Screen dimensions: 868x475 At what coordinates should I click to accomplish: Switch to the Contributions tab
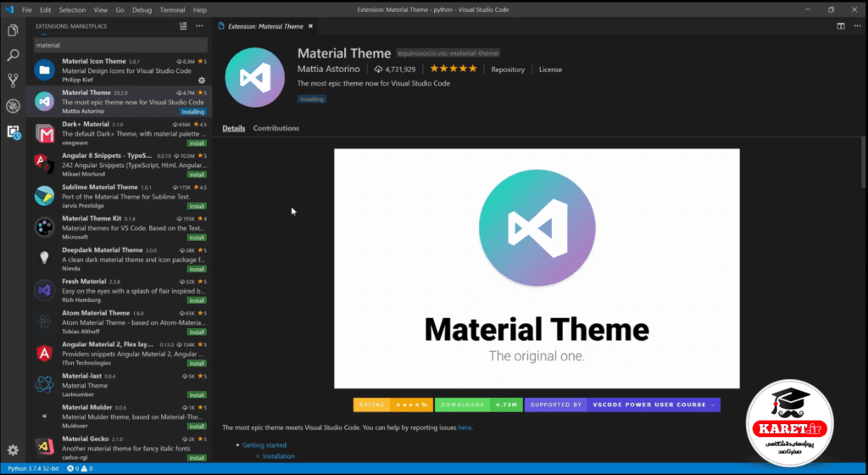(276, 128)
